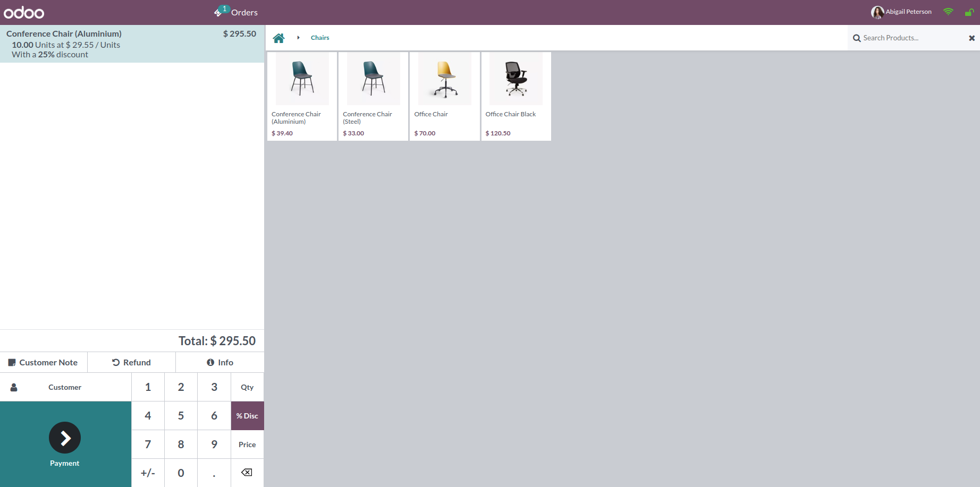Viewport: 980px width, 487px height.
Task: Tap numpad key 1
Action: pos(148,387)
